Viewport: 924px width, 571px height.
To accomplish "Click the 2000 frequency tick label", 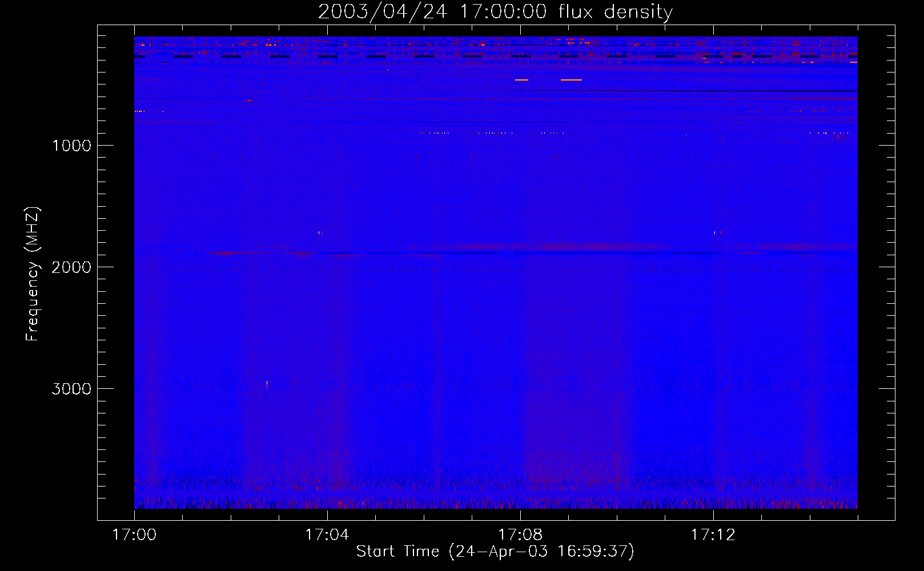I will (71, 267).
